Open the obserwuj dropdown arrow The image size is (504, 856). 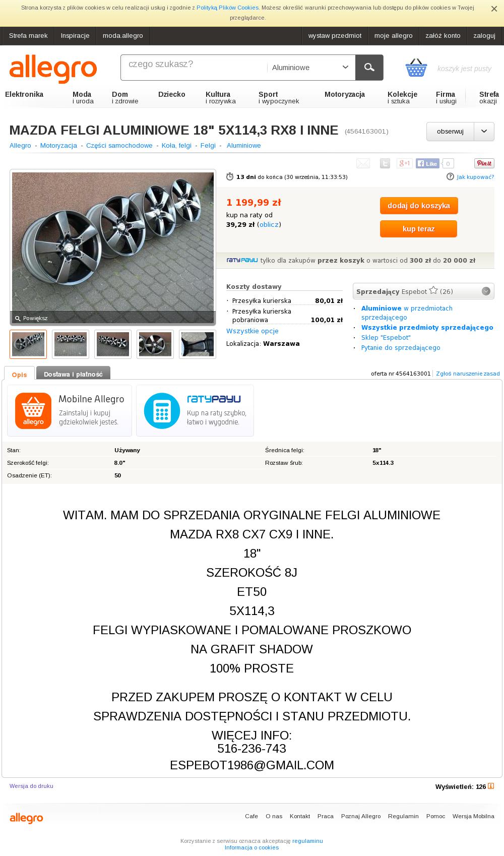pos(484,132)
